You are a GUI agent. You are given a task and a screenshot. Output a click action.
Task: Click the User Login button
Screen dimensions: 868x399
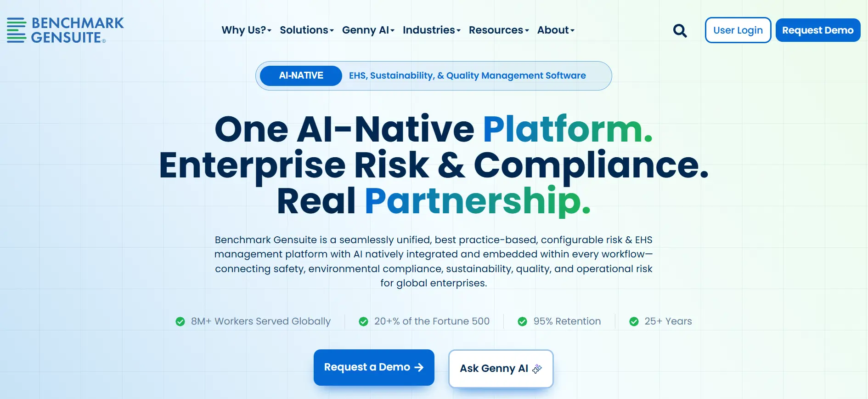(x=738, y=30)
